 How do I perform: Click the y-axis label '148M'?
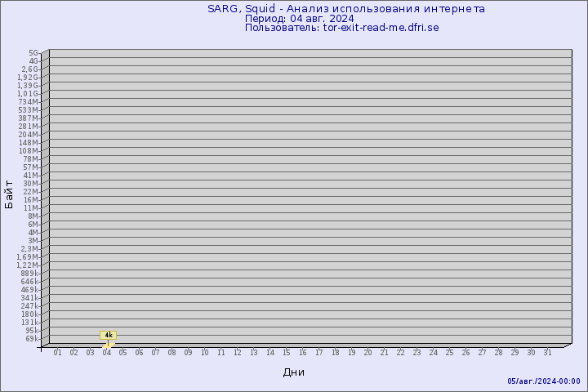tap(29, 143)
